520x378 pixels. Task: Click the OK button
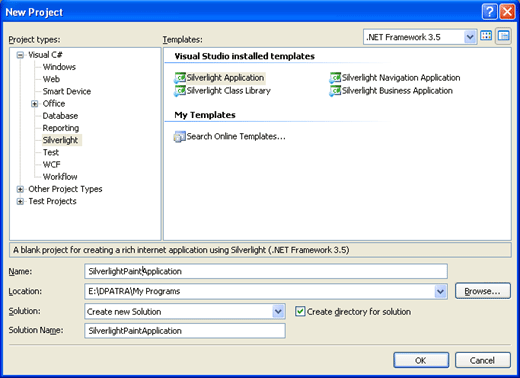point(421,360)
